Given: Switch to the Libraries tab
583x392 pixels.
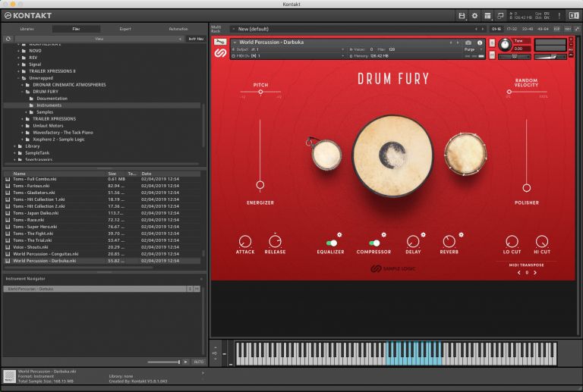Looking at the screenshot, I should point(27,29).
